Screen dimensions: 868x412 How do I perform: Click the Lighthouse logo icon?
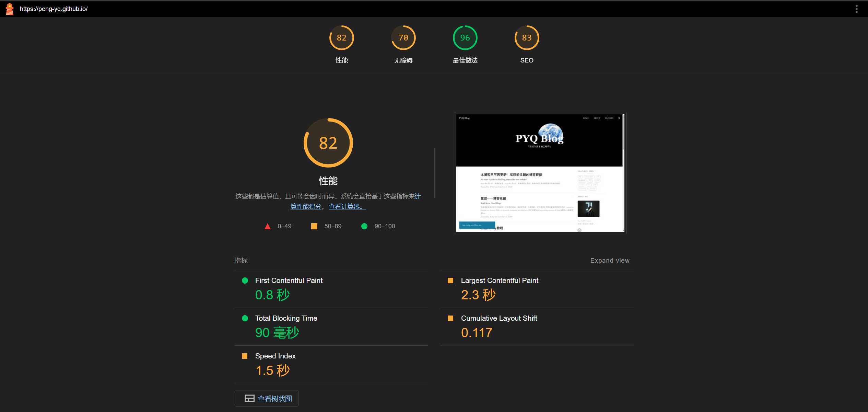(x=10, y=9)
